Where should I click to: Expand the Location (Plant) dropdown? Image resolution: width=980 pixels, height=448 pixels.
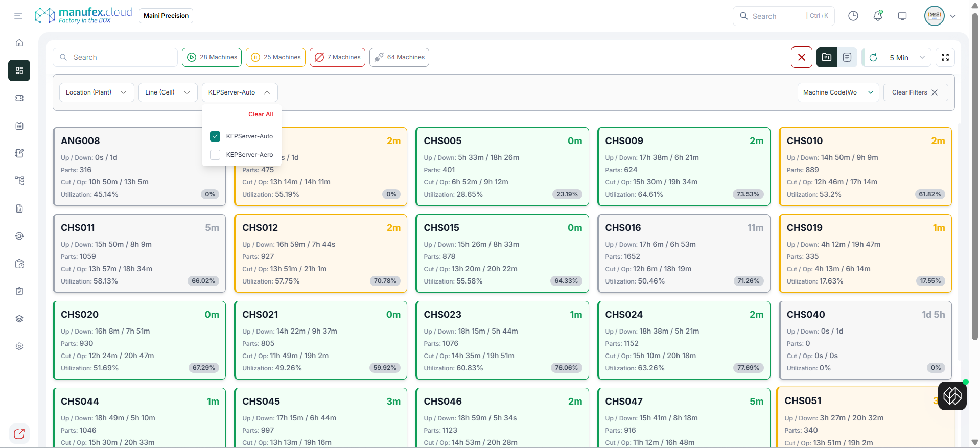point(96,92)
